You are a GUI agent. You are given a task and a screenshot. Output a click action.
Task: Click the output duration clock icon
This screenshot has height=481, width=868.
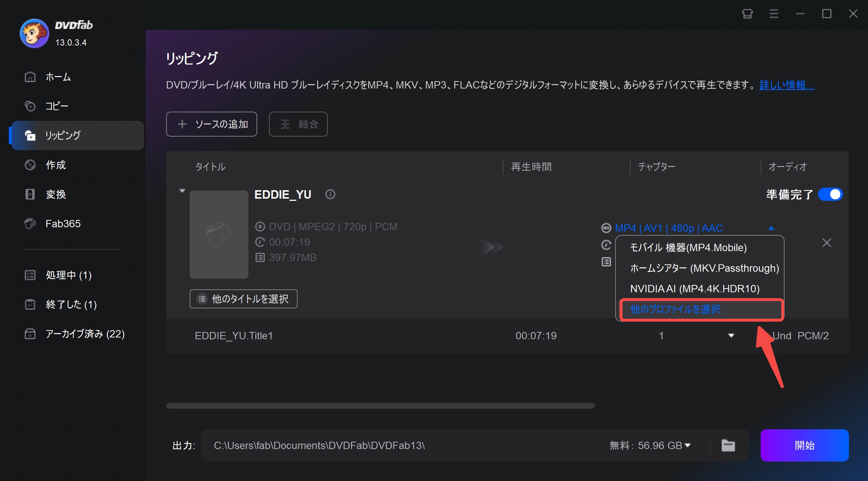click(x=606, y=245)
